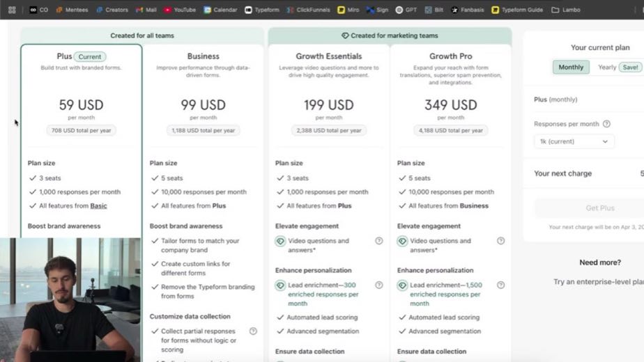
Task: Click the Basic plan link under Plus
Action: [x=98, y=206]
